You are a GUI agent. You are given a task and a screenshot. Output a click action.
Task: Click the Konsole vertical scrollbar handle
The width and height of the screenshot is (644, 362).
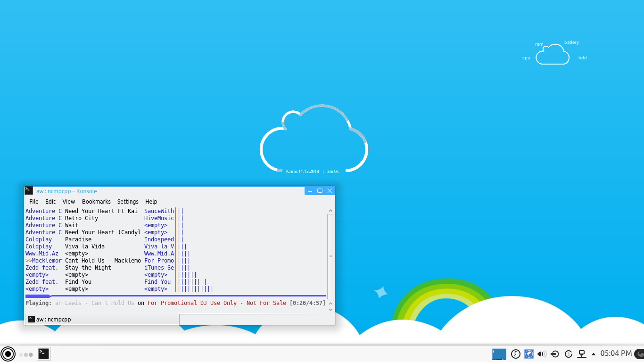[x=330, y=256]
